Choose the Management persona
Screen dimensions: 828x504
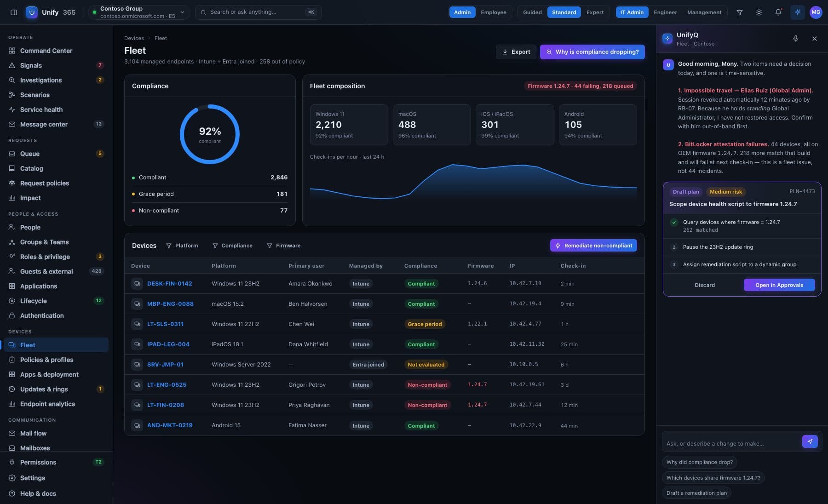coord(704,12)
